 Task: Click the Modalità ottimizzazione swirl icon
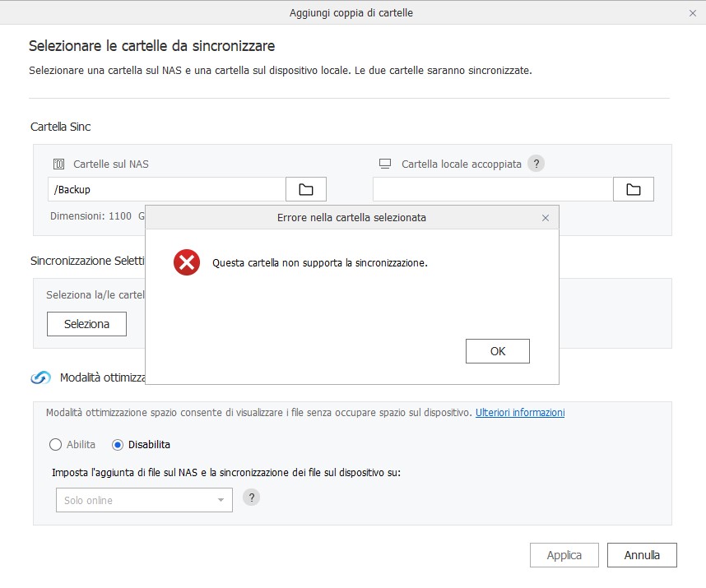tap(41, 377)
